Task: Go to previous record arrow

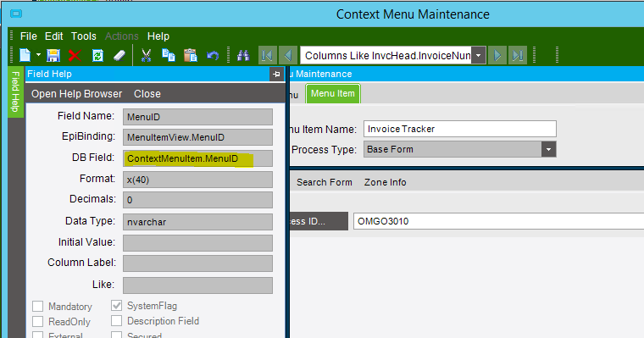Action: point(288,55)
